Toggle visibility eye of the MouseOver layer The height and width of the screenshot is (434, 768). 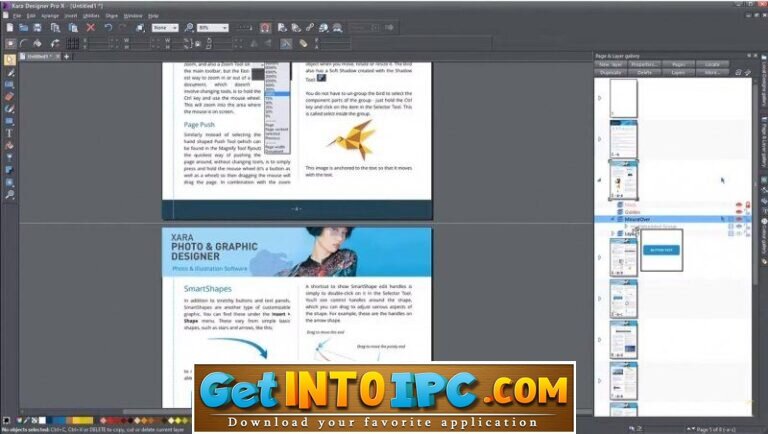(x=739, y=219)
